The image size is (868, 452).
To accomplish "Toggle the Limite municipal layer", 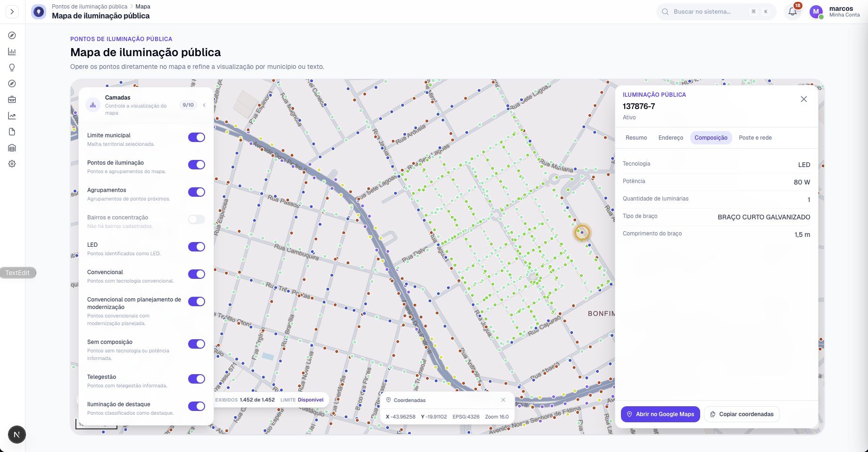I will tap(197, 137).
